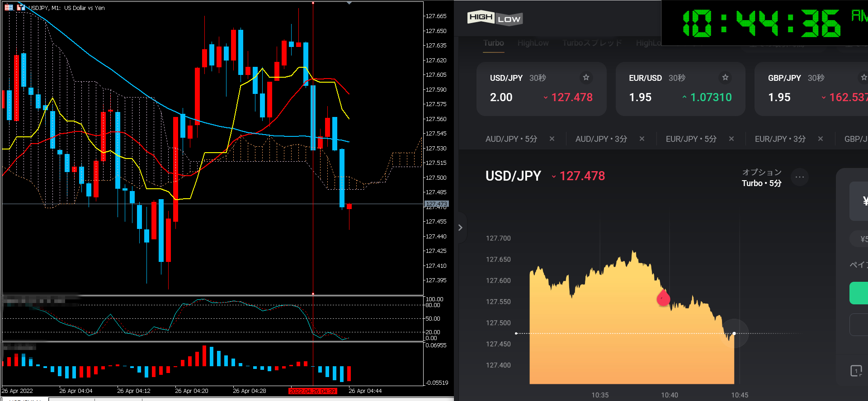
Task: Click the MT4 chart table icon
Action: tap(9, 7)
